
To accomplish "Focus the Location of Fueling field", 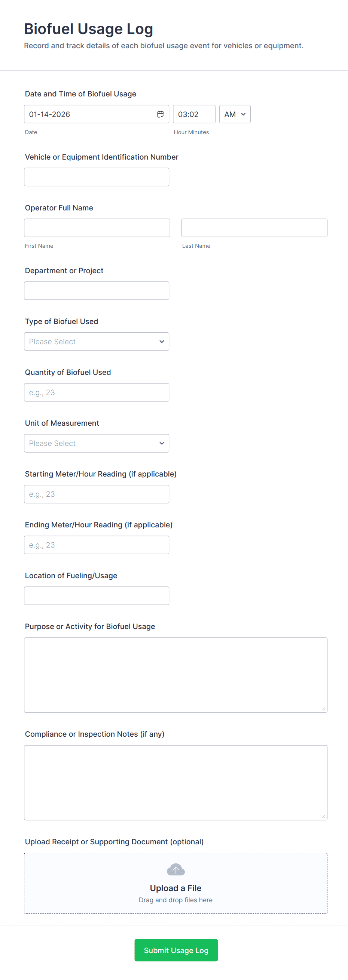I will 96,596.
